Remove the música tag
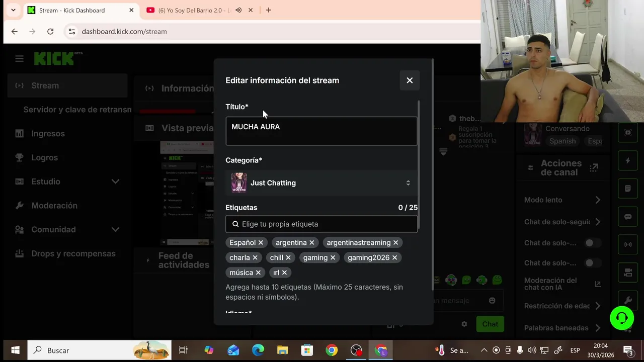This screenshot has width=644, height=362. pyautogui.click(x=258, y=273)
